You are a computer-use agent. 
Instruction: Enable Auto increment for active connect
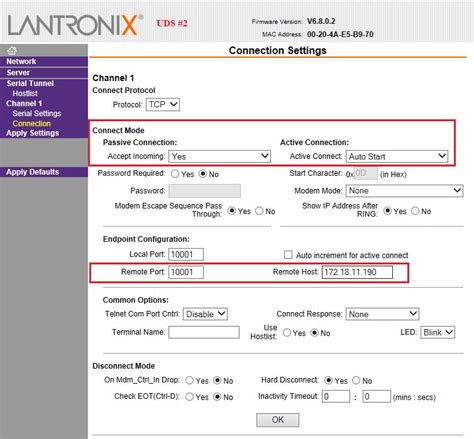click(x=288, y=255)
